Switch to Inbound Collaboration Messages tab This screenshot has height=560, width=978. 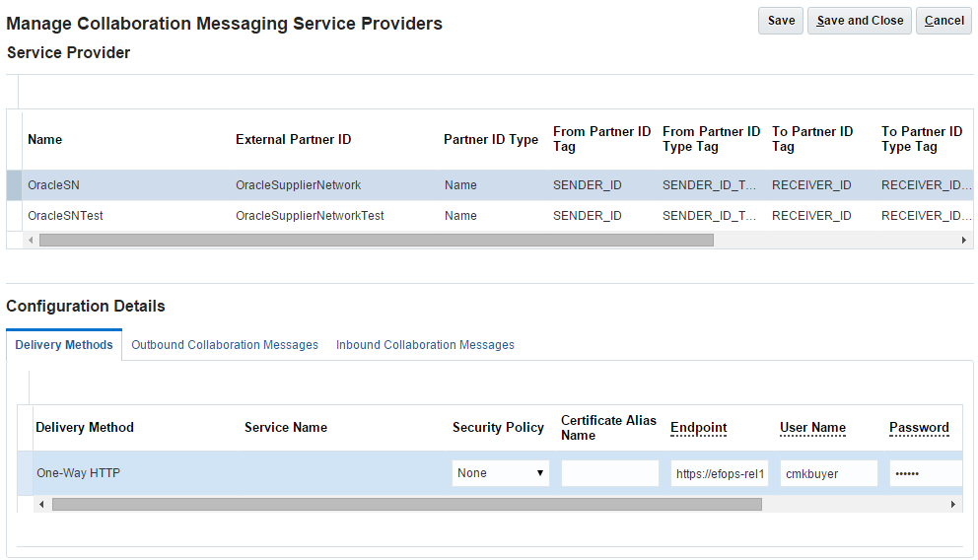(425, 345)
